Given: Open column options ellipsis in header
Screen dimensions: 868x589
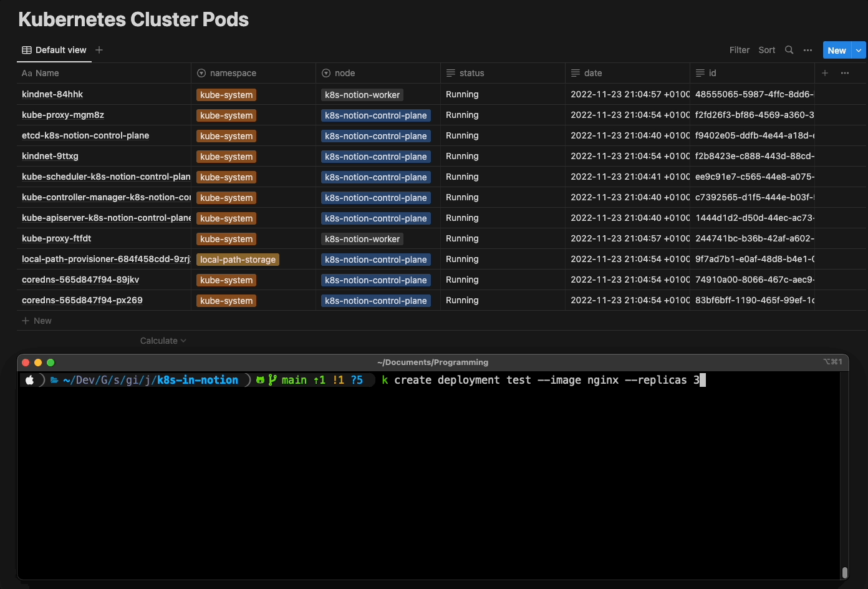Looking at the screenshot, I should click(x=845, y=73).
